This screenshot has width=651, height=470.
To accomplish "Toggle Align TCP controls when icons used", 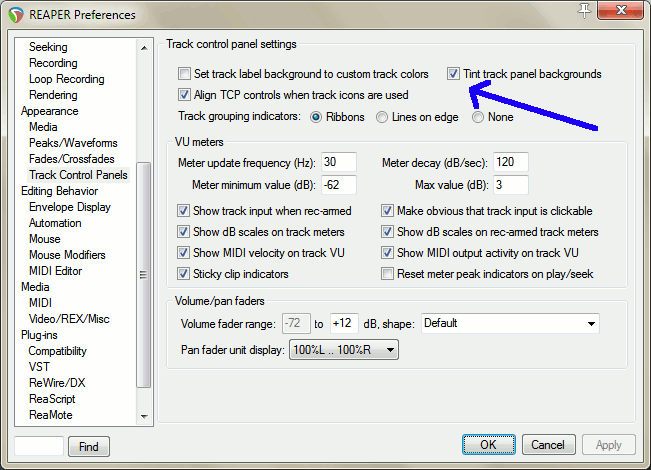I will [184, 95].
